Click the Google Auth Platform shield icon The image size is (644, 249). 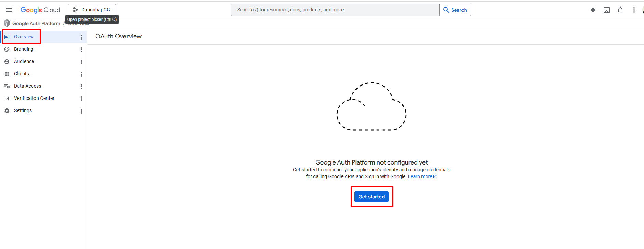click(x=6, y=23)
